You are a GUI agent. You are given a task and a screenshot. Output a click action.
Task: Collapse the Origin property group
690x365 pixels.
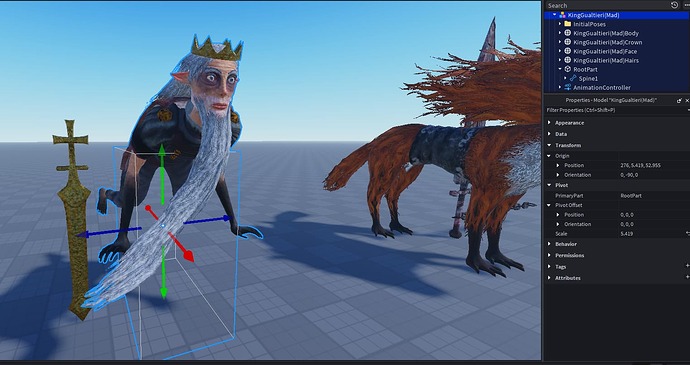(x=549, y=156)
